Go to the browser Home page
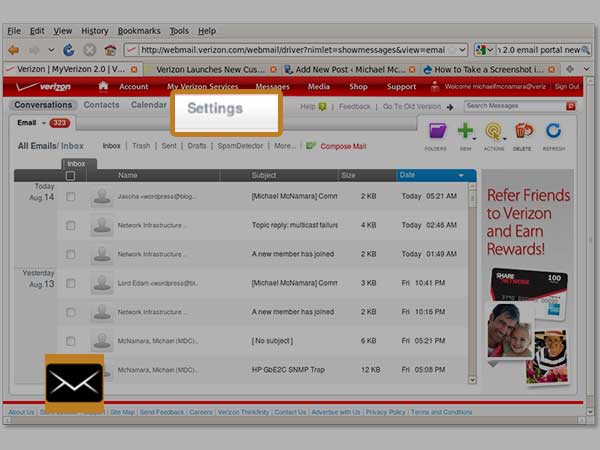The width and height of the screenshot is (600, 450). [110, 50]
